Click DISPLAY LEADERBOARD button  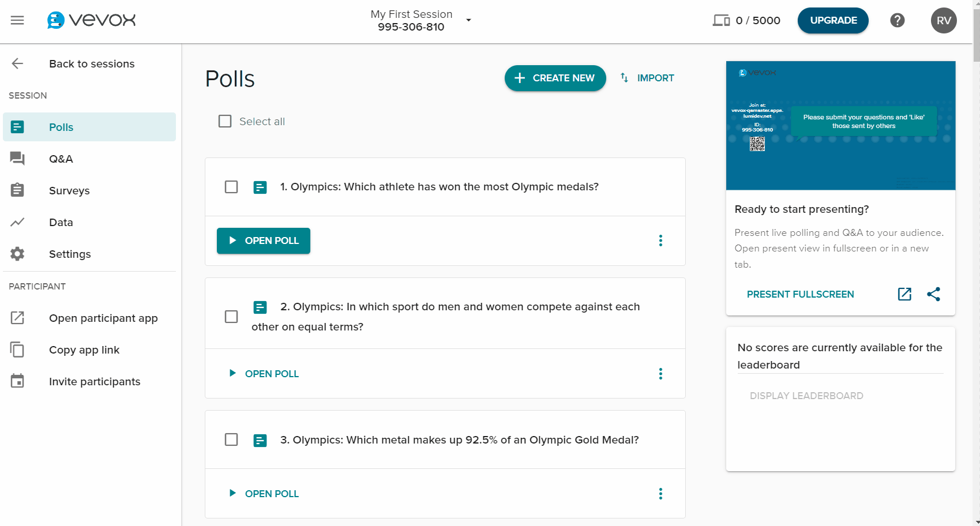click(806, 396)
